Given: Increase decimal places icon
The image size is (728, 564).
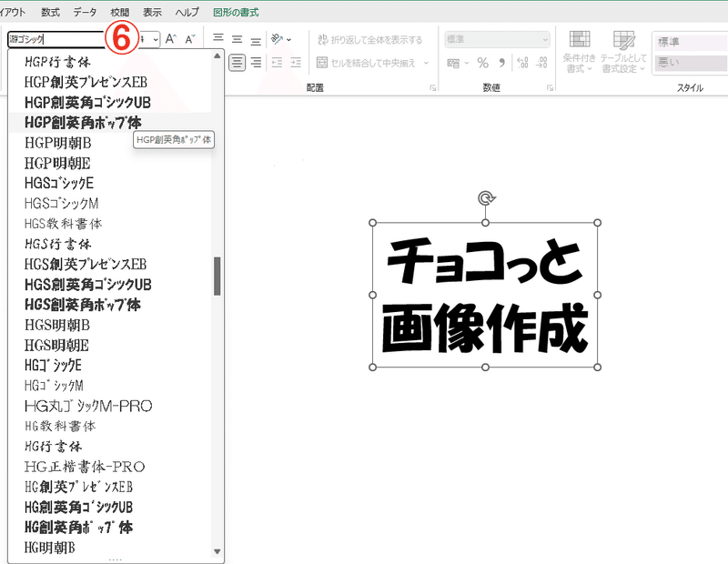Looking at the screenshot, I should tap(522, 63).
